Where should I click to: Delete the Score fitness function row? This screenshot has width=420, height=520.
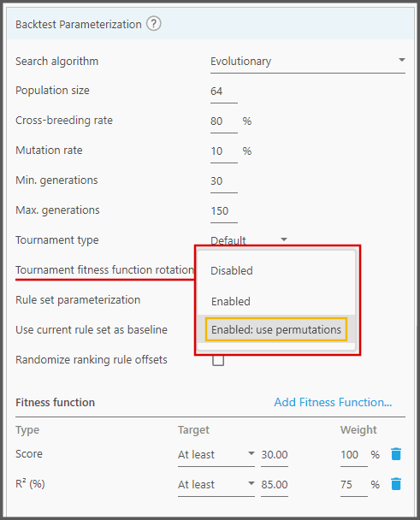pos(396,454)
